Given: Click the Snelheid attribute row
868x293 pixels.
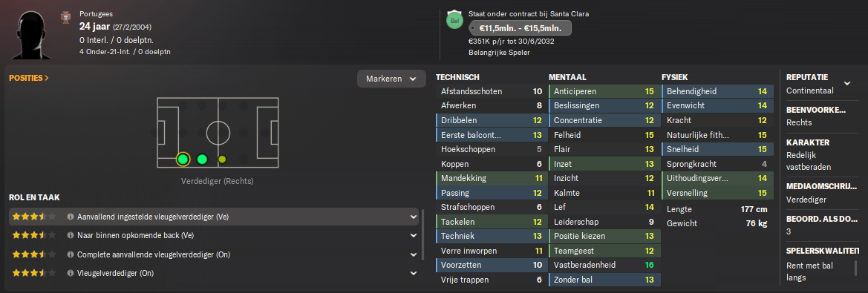Looking at the screenshot, I should [x=717, y=149].
